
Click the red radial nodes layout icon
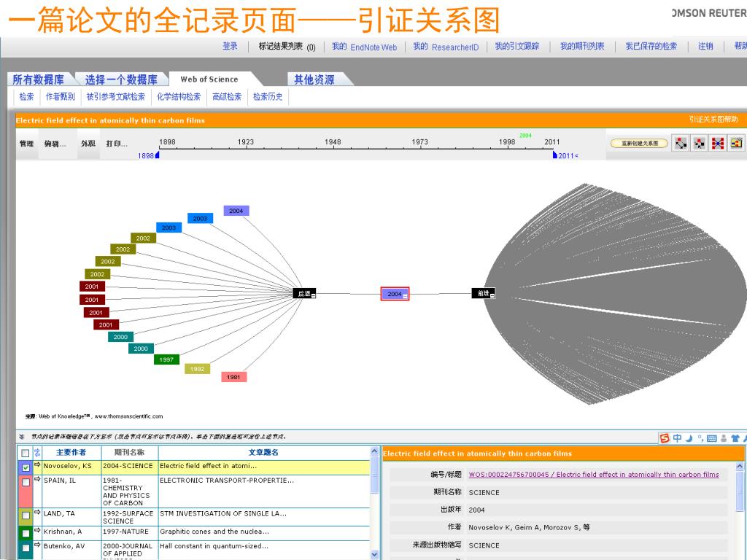(718, 143)
